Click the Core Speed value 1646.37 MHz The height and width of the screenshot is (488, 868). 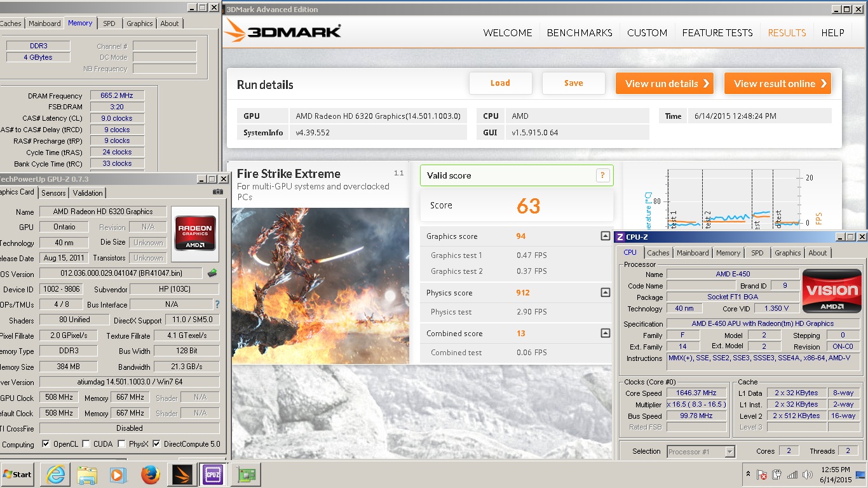point(696,393)
